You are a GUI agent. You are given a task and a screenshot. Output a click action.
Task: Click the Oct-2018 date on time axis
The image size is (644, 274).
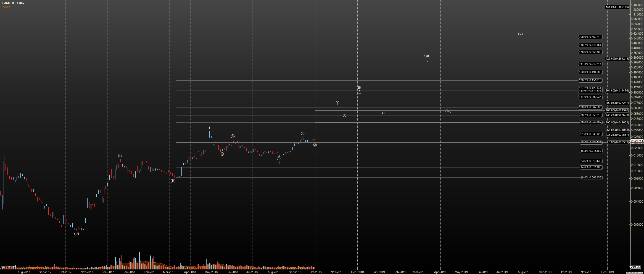coord(316,272)
